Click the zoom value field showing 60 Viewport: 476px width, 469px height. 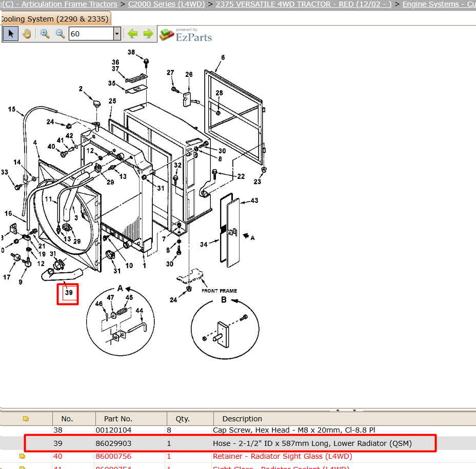[91, 34]
